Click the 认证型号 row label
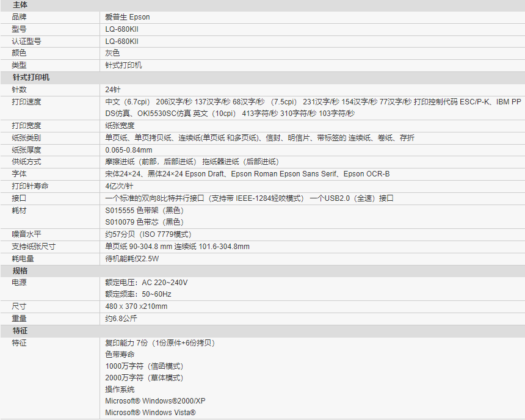 (26, 41)
